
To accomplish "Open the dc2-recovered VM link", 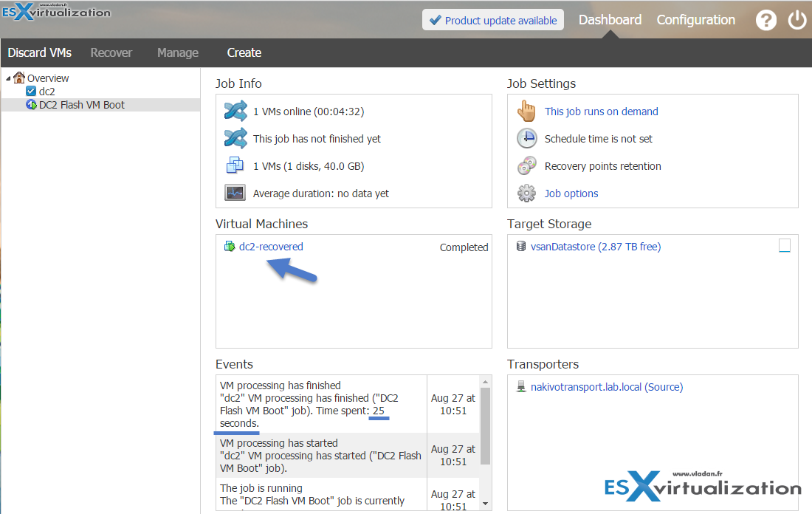I will click(271, 247).
